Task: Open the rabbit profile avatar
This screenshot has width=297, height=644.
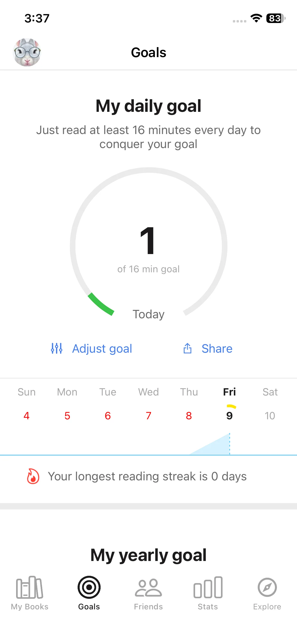Action: 27,52
